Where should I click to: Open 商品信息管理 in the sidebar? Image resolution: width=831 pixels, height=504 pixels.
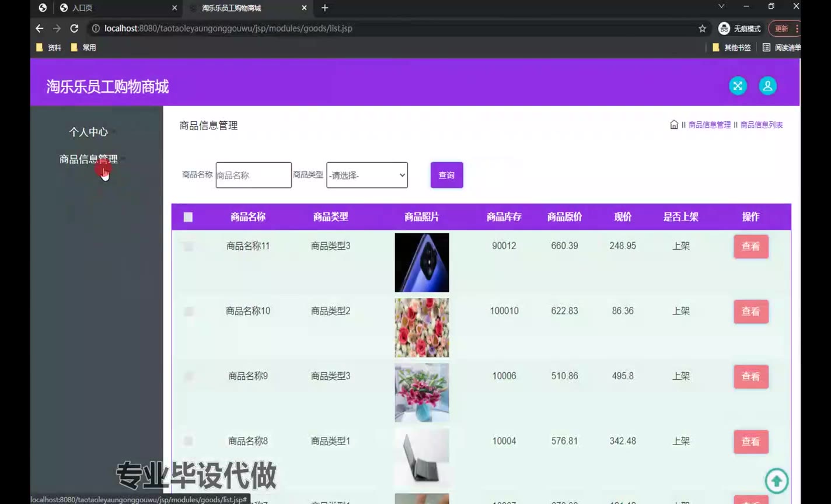88,159
